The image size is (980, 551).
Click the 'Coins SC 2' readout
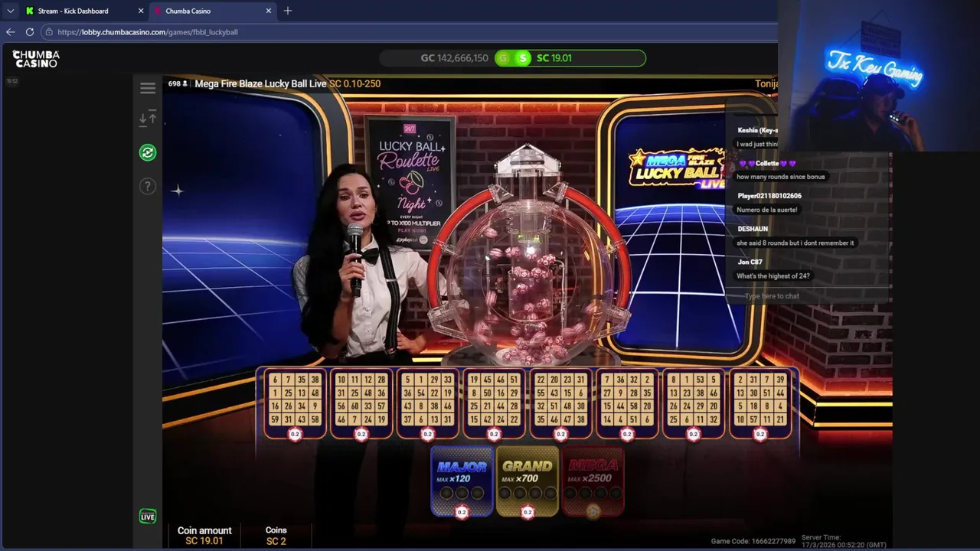[276, 536]
